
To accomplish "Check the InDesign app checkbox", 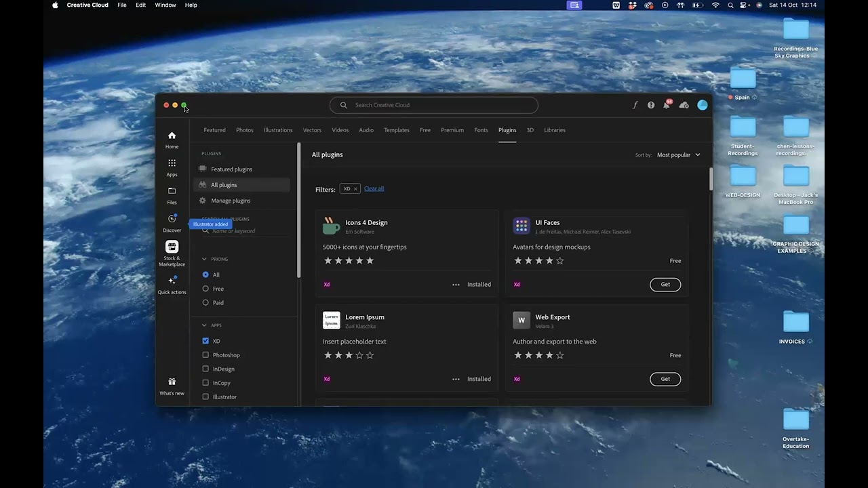I will tap(205, 369).
